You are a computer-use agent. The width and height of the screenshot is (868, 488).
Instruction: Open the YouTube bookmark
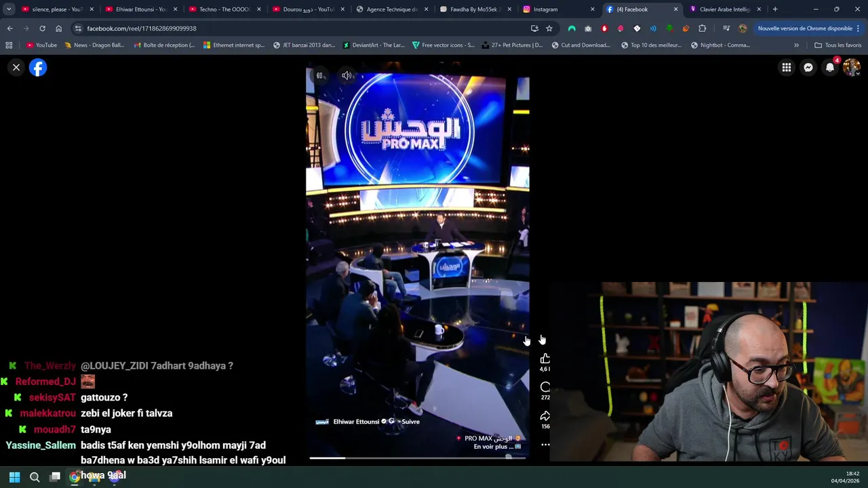pos(41,45)
